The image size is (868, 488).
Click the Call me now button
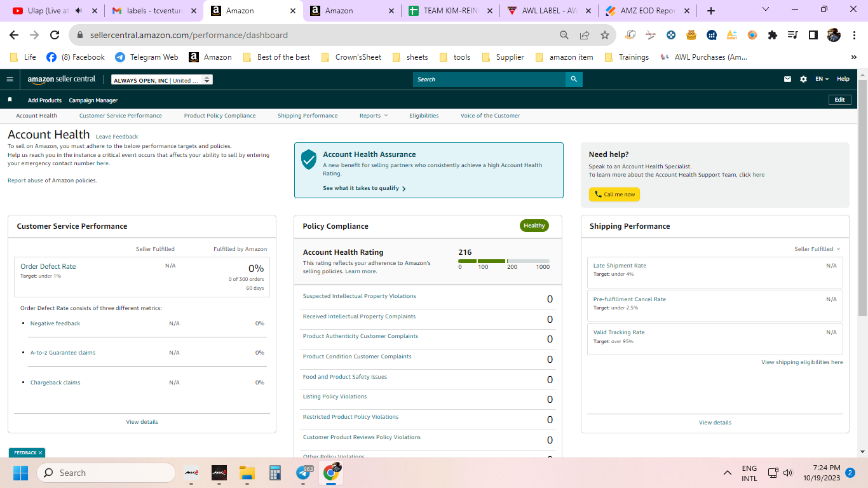tap(614, 194)
